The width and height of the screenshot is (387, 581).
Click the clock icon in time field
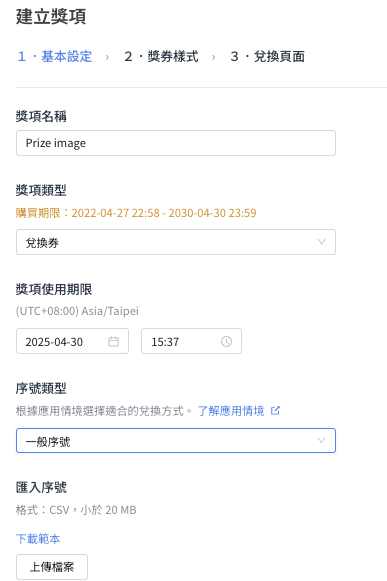pyautogui.click(x=226, y=341)
